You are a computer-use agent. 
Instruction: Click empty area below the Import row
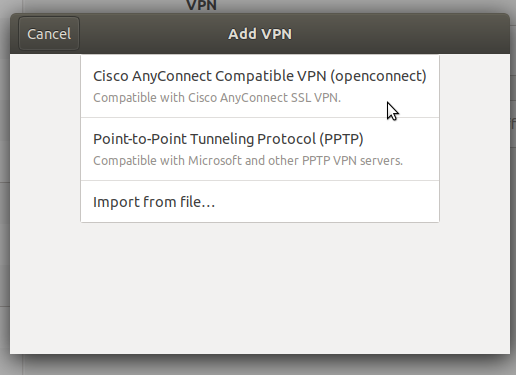(260, 287)
